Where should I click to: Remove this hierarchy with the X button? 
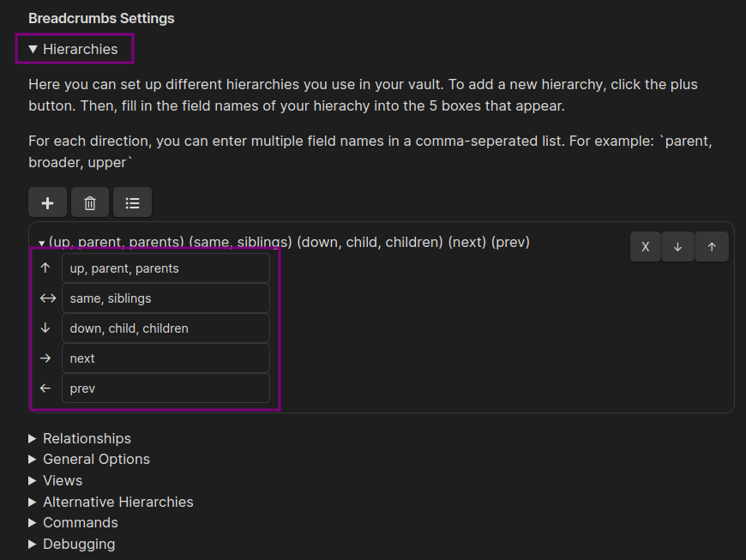tap(645, 247)
